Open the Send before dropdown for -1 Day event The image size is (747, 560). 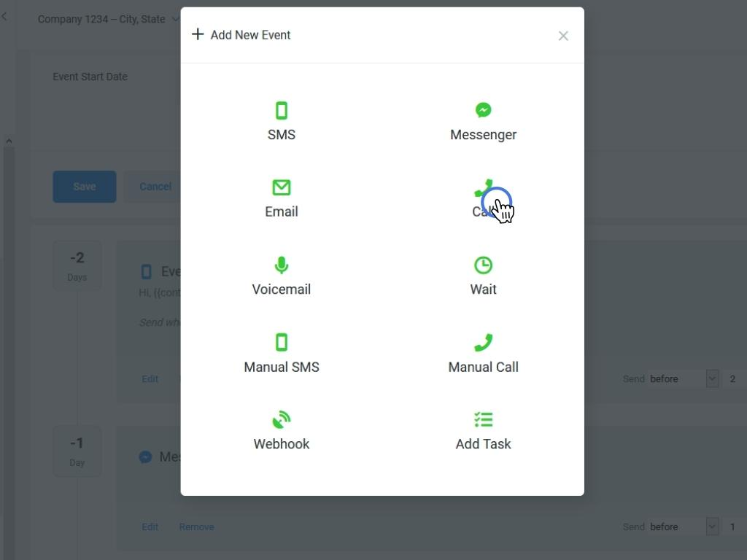pyautogui.click(x=684, y=526)
